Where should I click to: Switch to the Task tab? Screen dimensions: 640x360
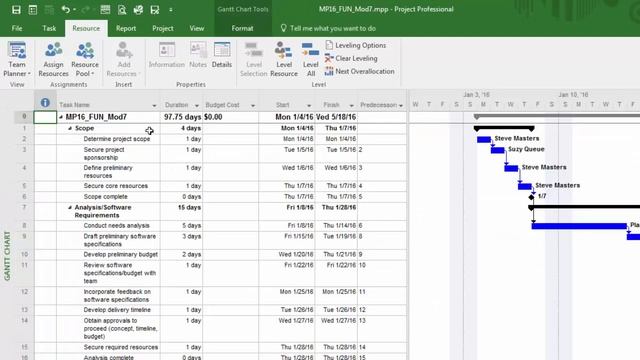tap(49, 28)
